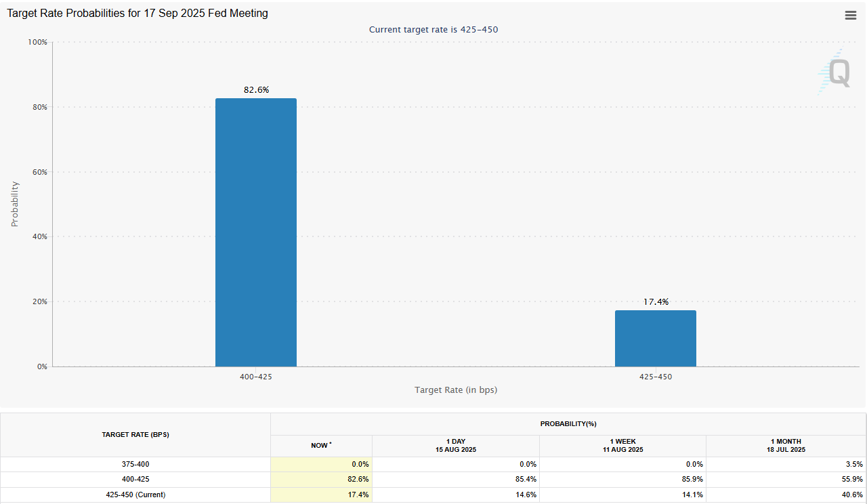867x504 pixels.
Task: Click the chart title for 17 Sep 2025 meeting
Action: (x=138, y=14)
